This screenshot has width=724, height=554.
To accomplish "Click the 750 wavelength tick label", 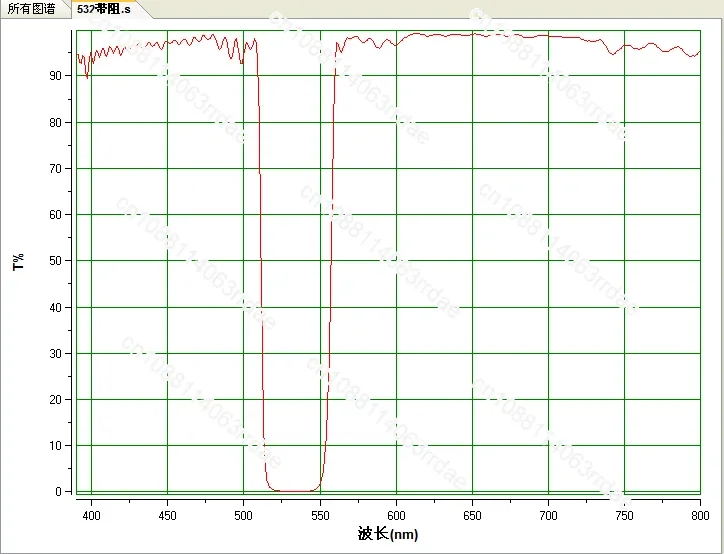I will coord(624,516).
